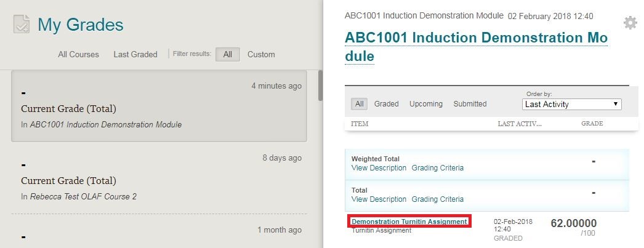644x248 pixels.
Task: Filter items by Upcoming
Action: coord(426,104)
